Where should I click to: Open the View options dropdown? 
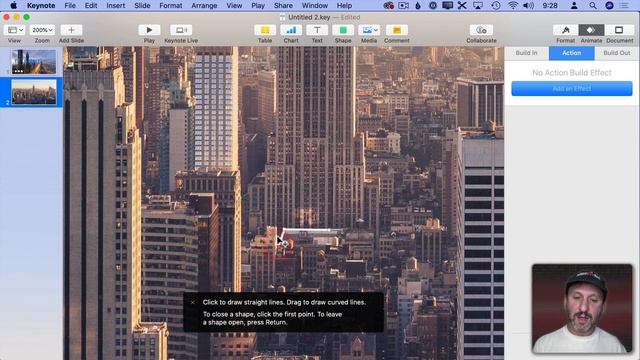point(14,30)
